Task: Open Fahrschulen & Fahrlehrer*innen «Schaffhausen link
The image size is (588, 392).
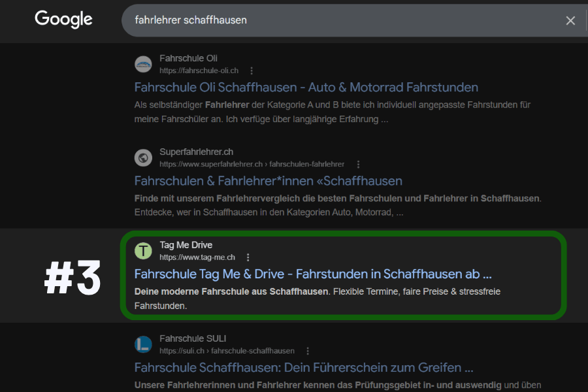Action: 268,181
